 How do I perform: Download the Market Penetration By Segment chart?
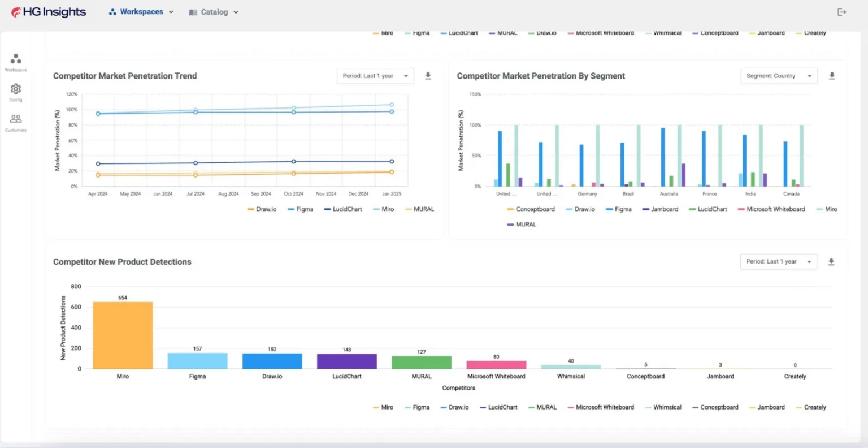[x=832, y=76]
